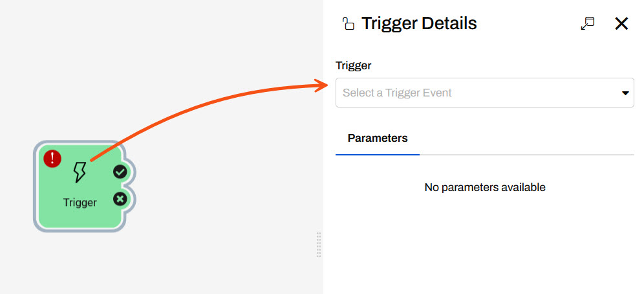Screen dimensions: 644x294
Task: Click the "Select a Trigger Event" placeholder text
Action: 397,93
